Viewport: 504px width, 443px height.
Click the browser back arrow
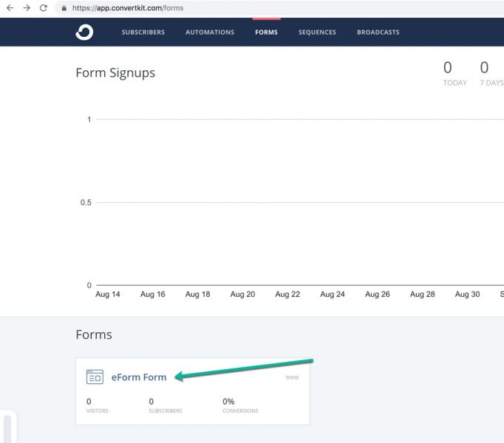(10, 8)
